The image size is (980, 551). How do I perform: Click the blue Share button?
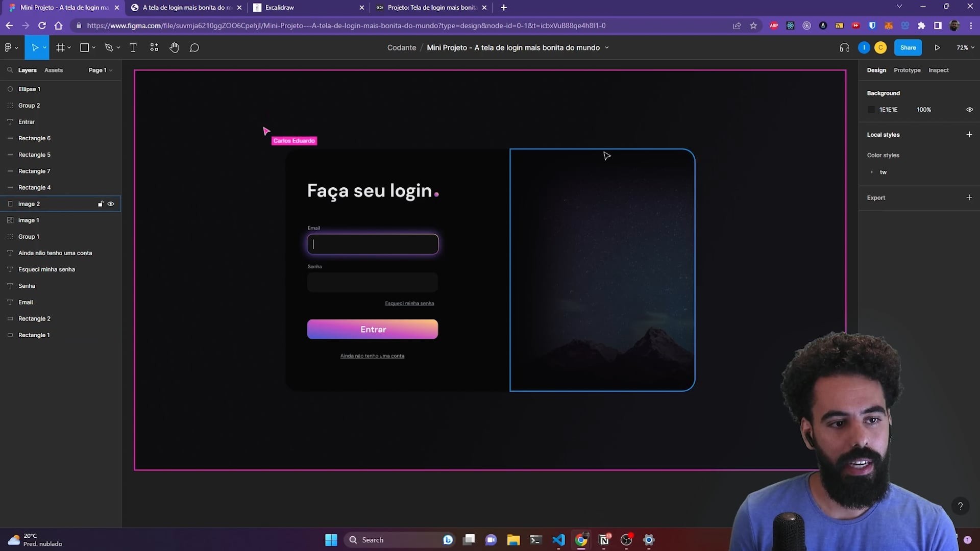[x=908, y=47]
